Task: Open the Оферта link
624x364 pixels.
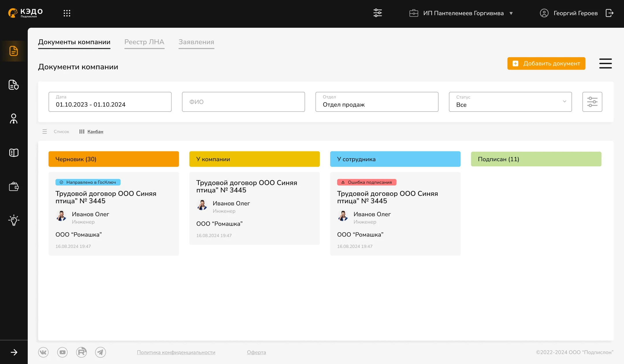Action: (257, 352)
